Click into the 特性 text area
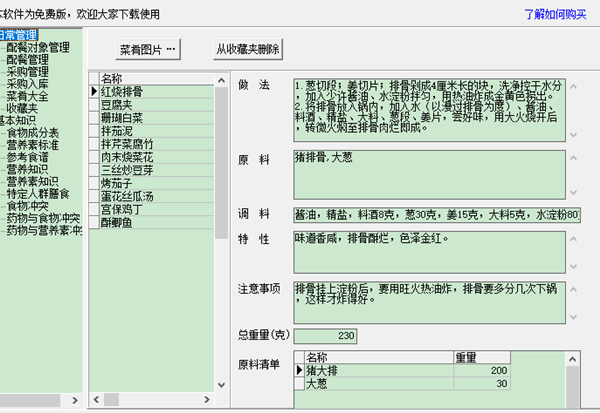This screenshot has height=413, width=600. pyautogui.click(x=429, y=252)
